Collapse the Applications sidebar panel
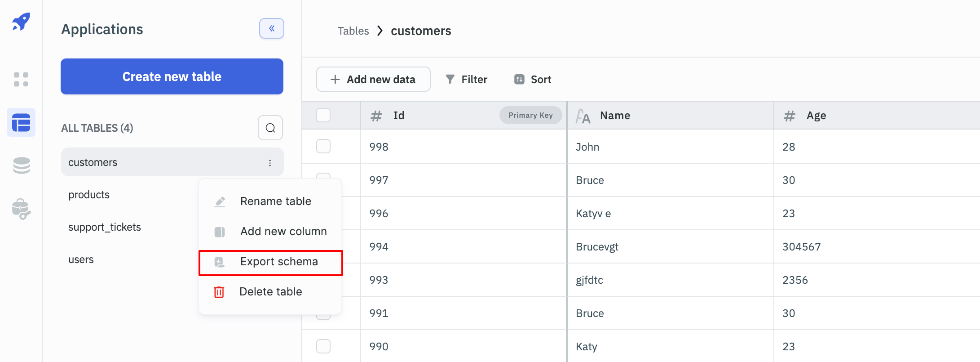The width and height of the screenshot is (980, 362). tap(271, 29)
